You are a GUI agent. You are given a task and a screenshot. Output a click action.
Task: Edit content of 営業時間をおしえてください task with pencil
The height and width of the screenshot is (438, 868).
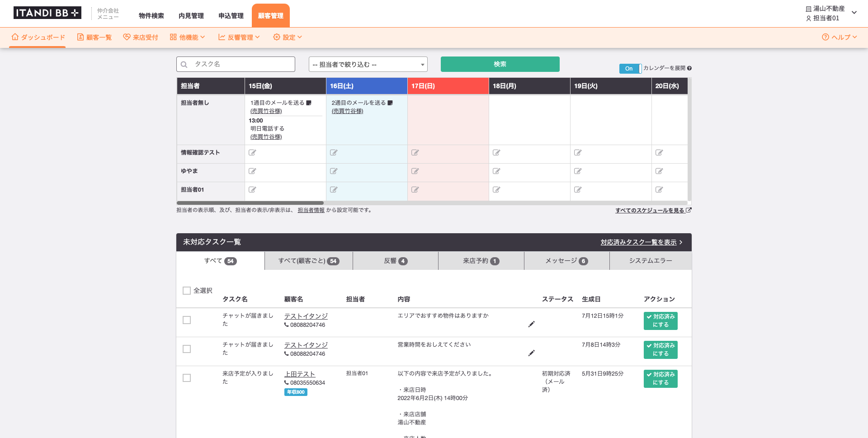(532, 353)
